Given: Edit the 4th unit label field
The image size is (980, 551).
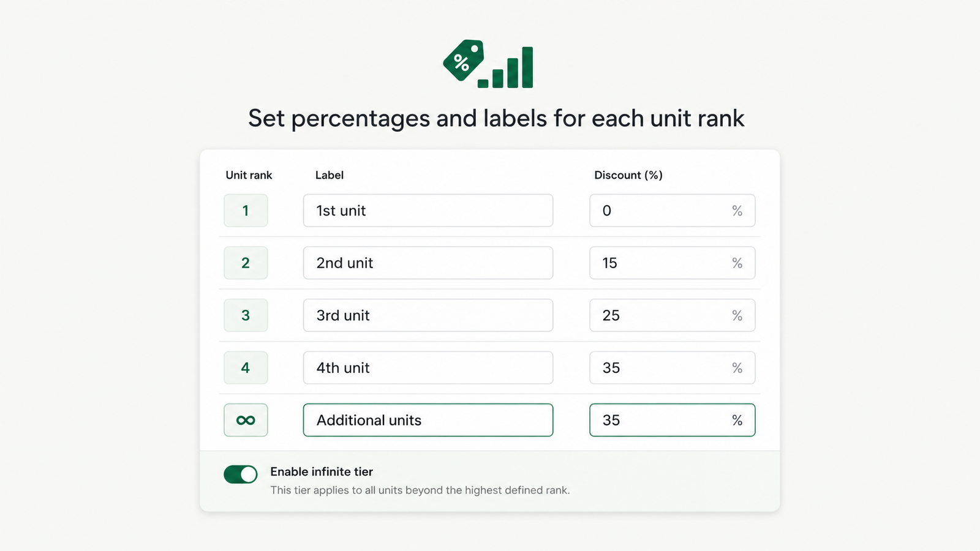Looking at the screenshot, I should click(x=428, y=367).
